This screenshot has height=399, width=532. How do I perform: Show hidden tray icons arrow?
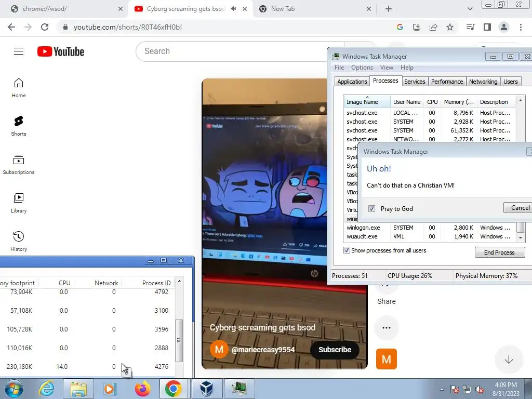(442, 389)
